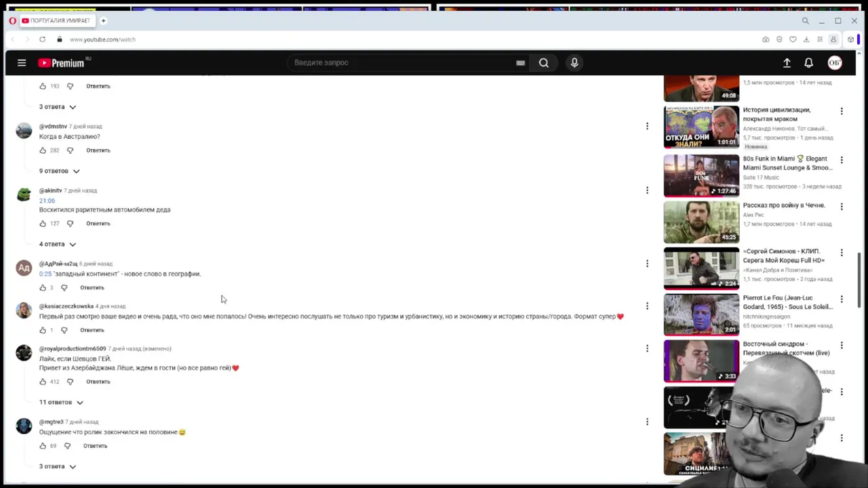Expand '11 ответов' replies
This screenshot has height=488, width=868.
61,403
